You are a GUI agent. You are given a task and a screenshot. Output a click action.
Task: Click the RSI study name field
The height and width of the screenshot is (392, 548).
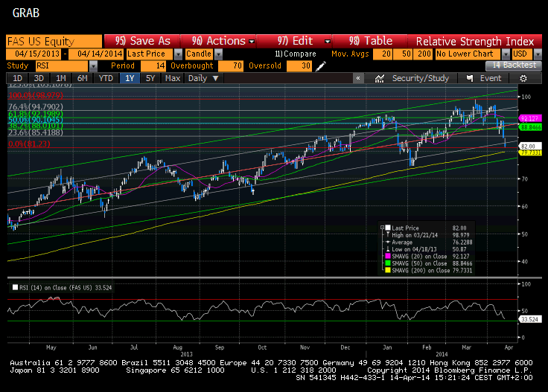(x=63, y=66)
